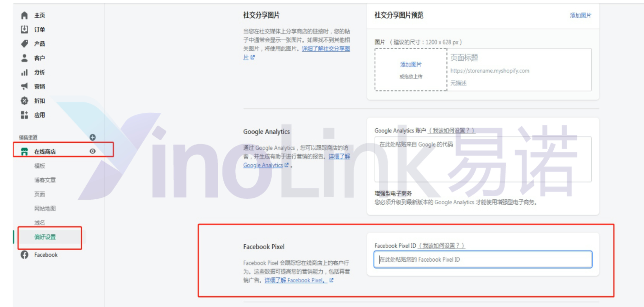Click external link icon beside Google Analytics link

tap(287, 165)
